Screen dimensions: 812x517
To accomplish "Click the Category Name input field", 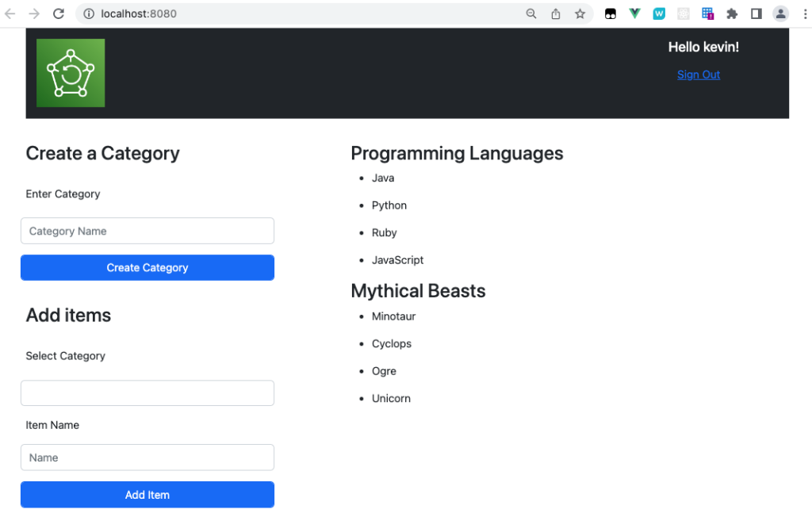I will 147,231.
